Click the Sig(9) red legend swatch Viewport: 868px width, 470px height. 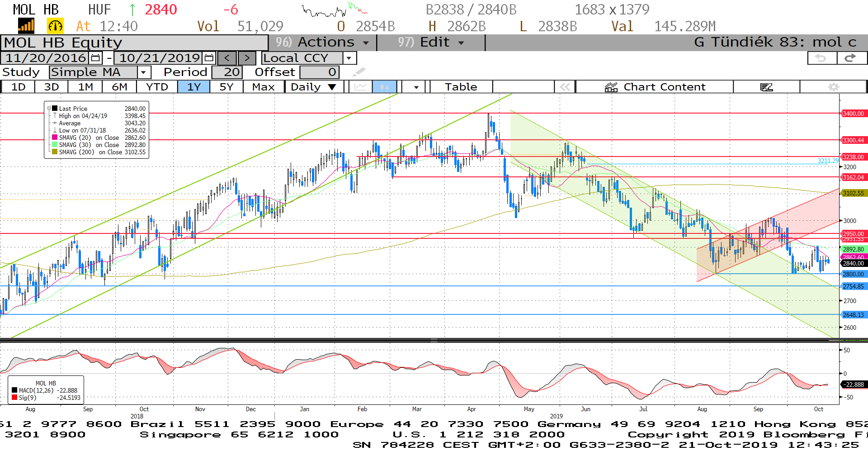point(14,398)
